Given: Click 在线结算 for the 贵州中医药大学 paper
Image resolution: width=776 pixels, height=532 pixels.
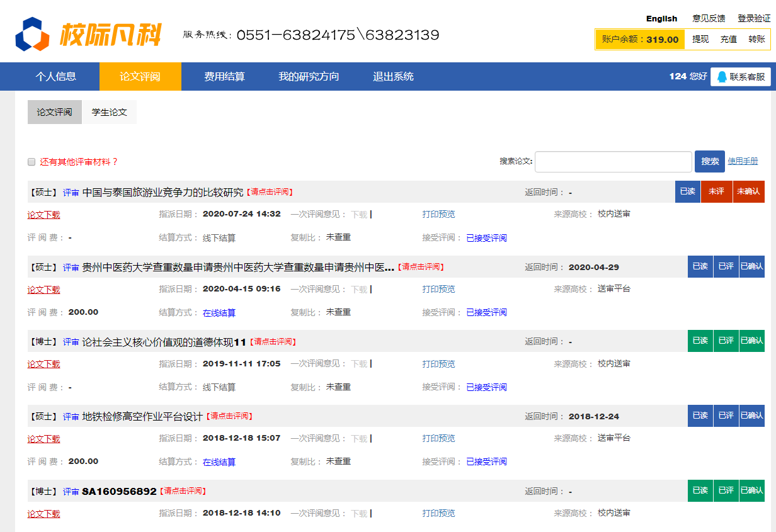Looking at the screenshot, I should [x=219, y=312].
